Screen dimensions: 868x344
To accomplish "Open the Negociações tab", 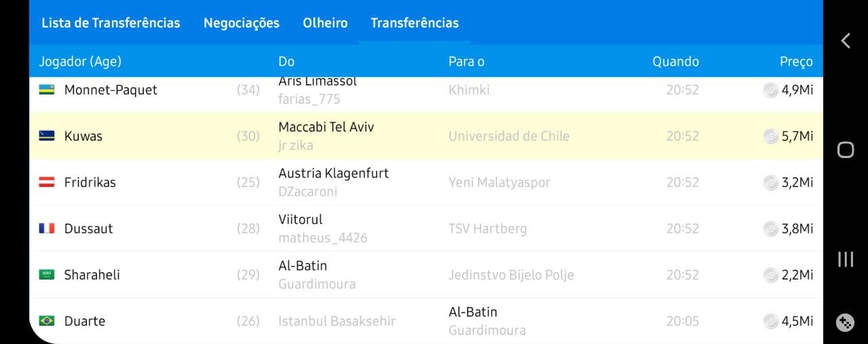I will coord(241,23).
